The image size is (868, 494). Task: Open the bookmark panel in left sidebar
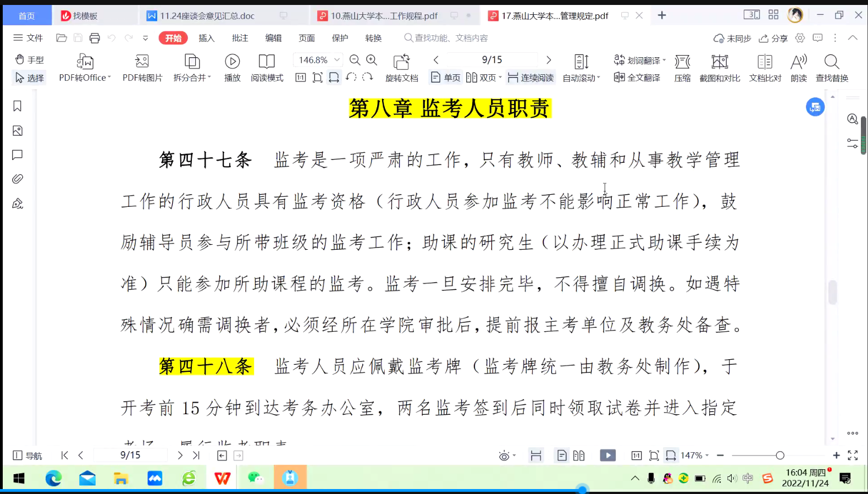tap(18, 106)
